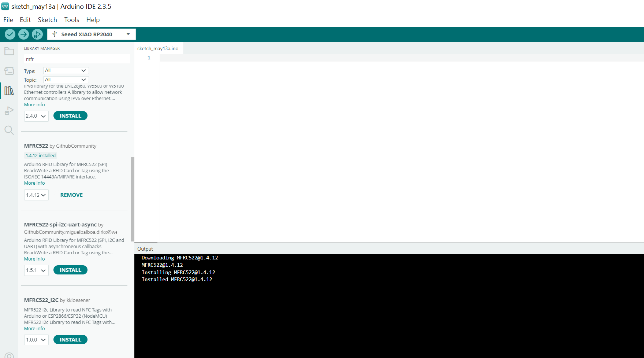The width and height of the screenshot is (644, 358).
Task: Click the Upload arrow button
Action: click(23, 34)
